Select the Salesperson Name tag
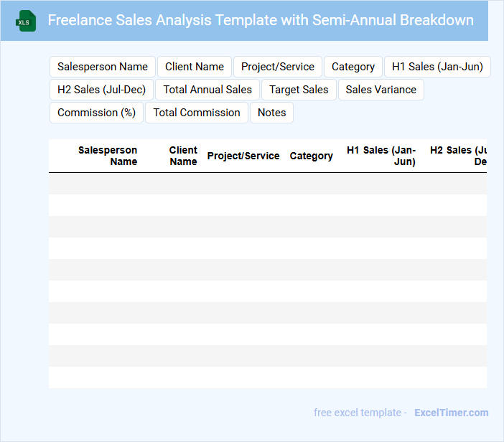Viewport: 504px width, 442px height. coord(103,67)
